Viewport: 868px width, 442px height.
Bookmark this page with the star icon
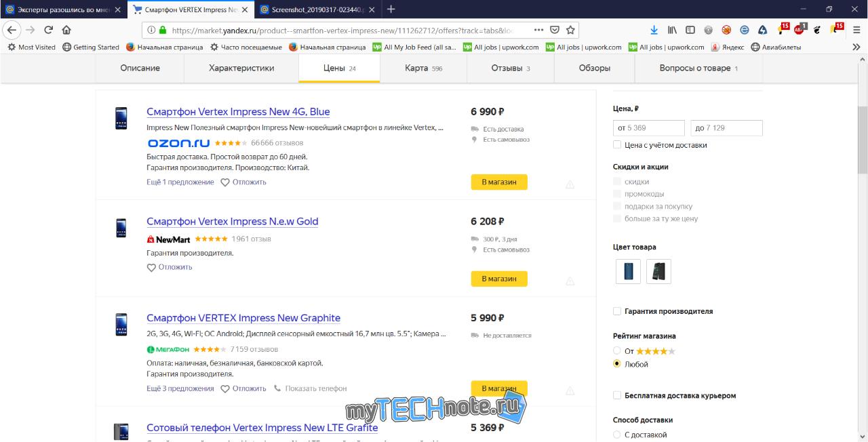(x=570, y=30)
